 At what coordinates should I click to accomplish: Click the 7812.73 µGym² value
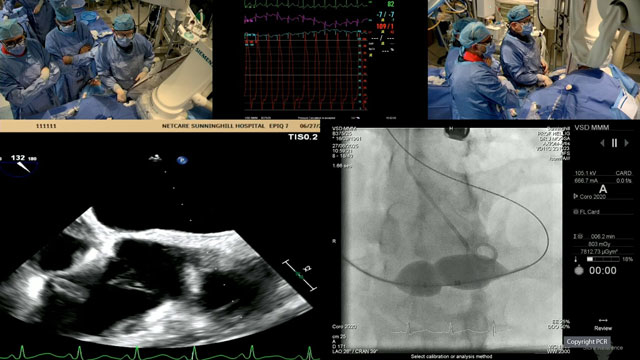[x=599, y=251]
